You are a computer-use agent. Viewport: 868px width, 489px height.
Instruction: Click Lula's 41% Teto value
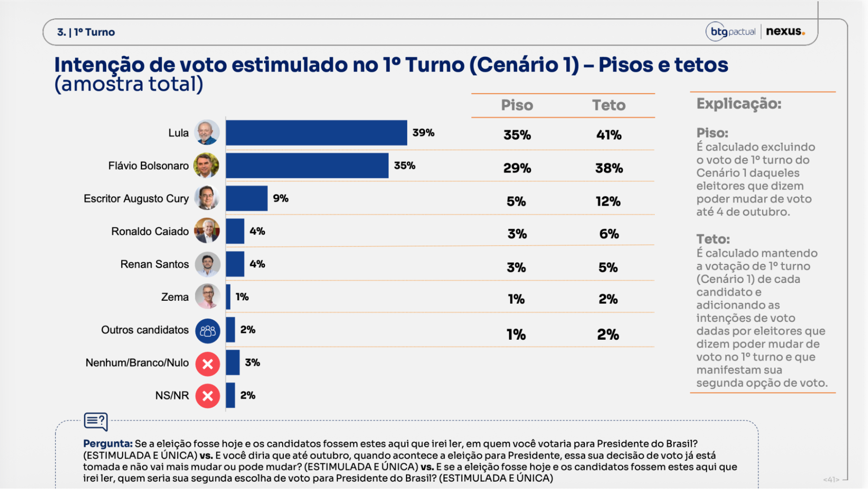[609, 135]
